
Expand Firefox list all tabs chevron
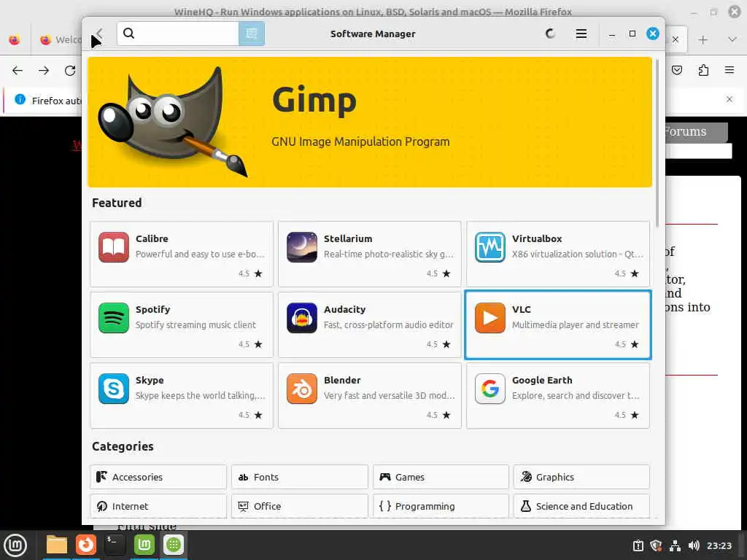pyautogui.click(x=732, y=39)
